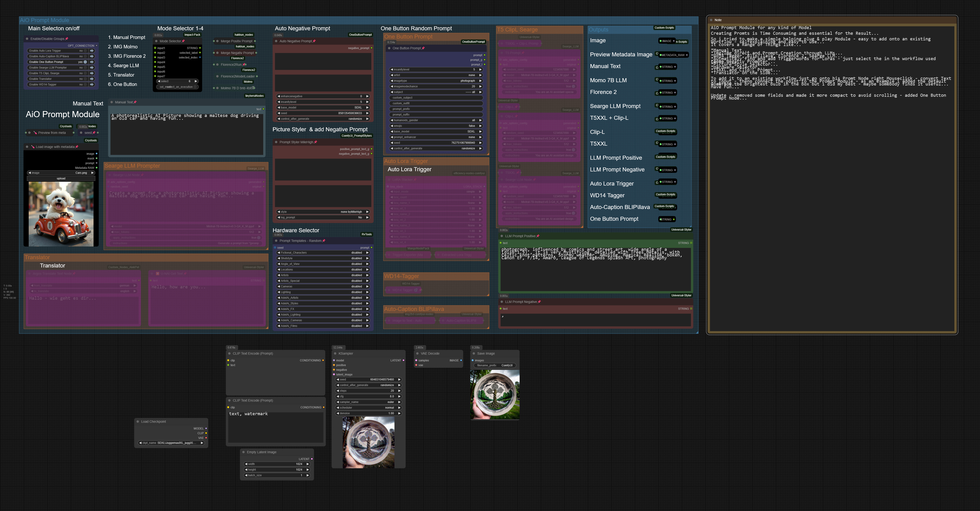Click the pin icon on the LLM Prompt Negative node
980x511 pixels.
(x=539, y=302)
